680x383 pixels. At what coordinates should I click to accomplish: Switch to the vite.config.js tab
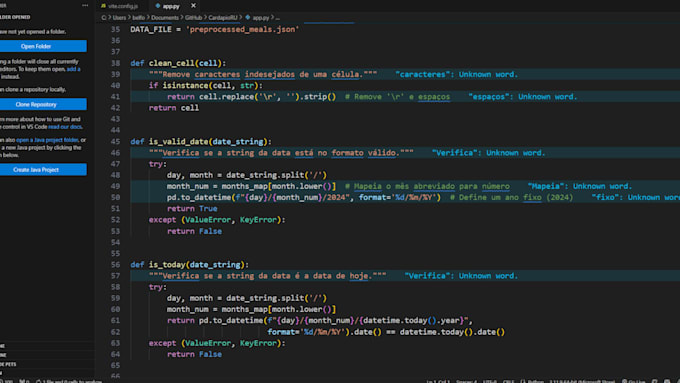tap(123, 6)
